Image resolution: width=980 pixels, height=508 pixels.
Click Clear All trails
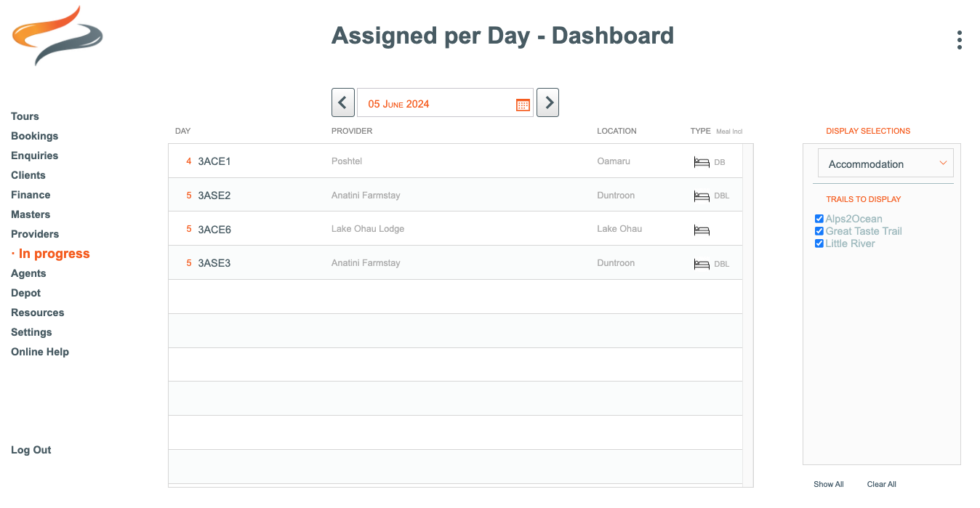tap(882, 484)
